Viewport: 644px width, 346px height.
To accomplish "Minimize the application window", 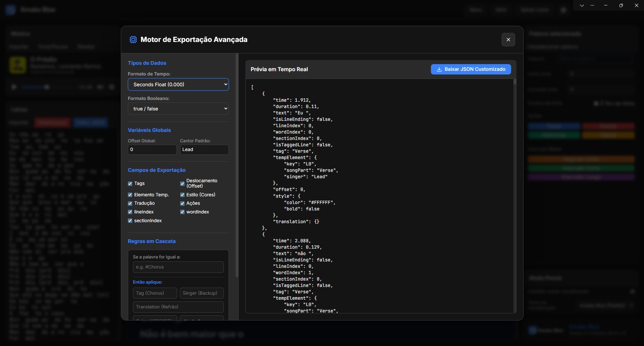I will pos(606,5).
